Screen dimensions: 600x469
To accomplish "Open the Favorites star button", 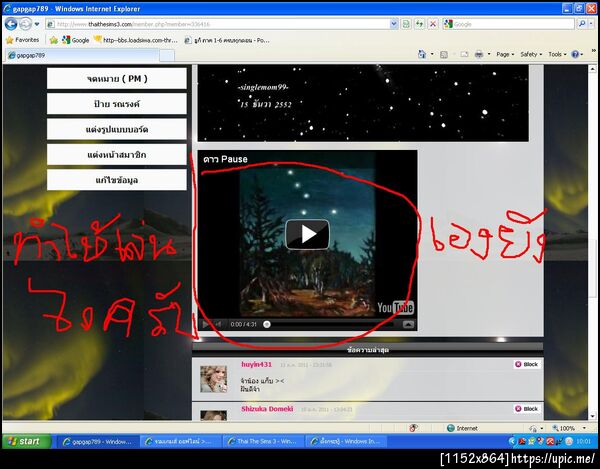I will click(x=23, y=40).
